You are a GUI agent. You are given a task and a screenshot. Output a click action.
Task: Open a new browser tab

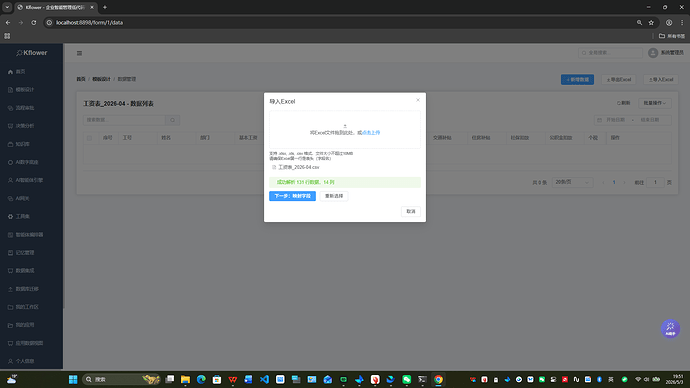click(105, 7)
